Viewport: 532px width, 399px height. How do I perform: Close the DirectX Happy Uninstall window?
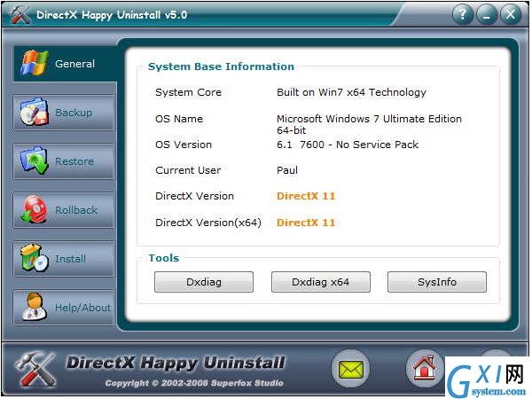click(x=511, y=14)
